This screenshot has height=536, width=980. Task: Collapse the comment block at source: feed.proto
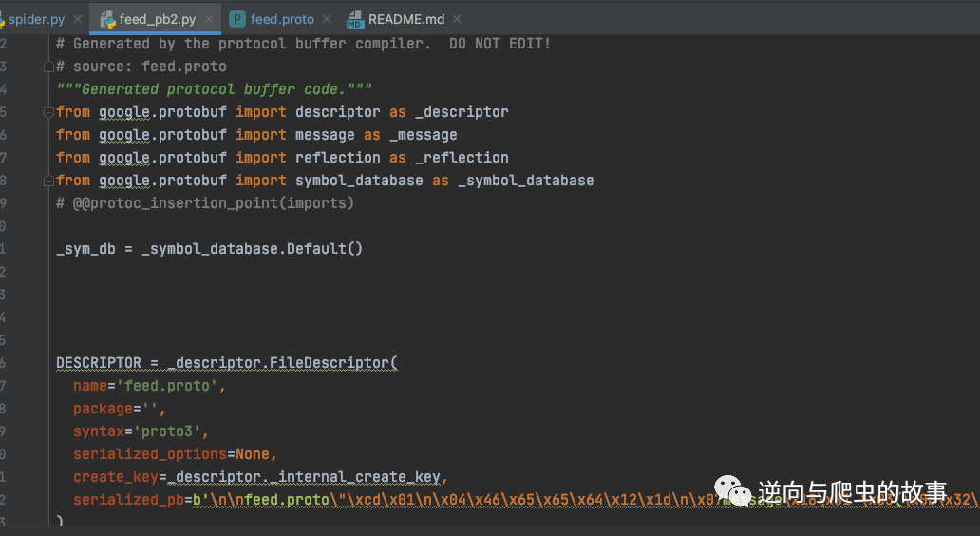pyautogui.click(x=48, y=67)
